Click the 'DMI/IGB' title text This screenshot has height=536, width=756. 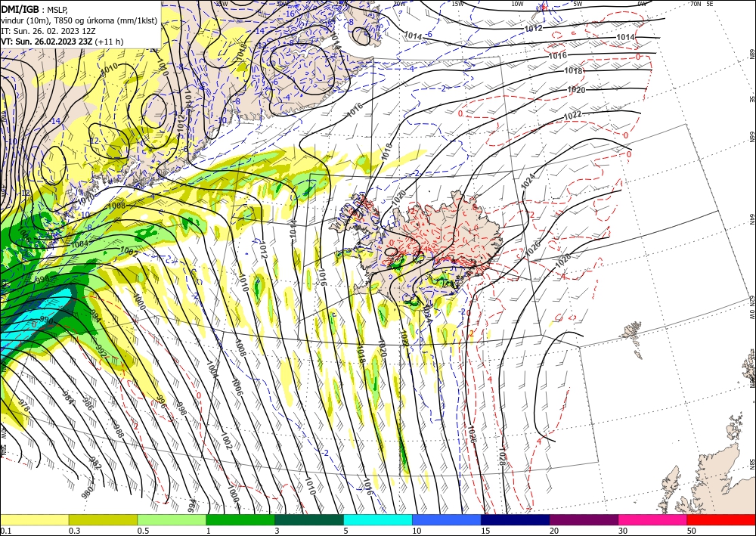[x=20, y=8]
